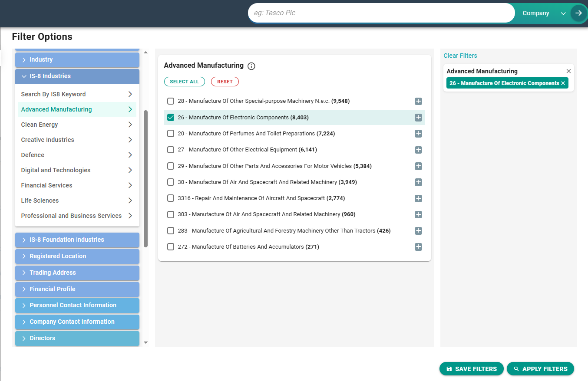Image resolution: width=588 pixels, height=381 pixels.
Task: Expand plus icon for Manufacture Of Electronic Components
Action: (x=418, y=118)
